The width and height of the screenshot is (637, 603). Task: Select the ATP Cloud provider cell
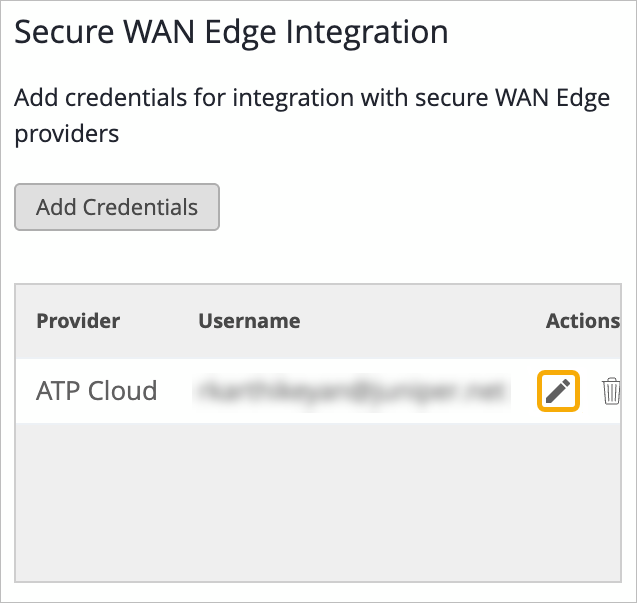pos(97,391)
